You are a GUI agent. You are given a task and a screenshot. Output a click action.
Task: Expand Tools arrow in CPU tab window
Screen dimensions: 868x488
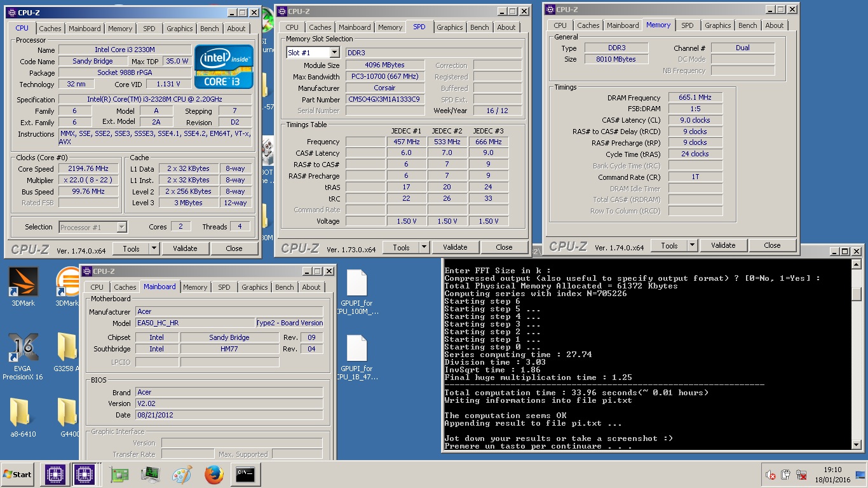coord(153,248)
